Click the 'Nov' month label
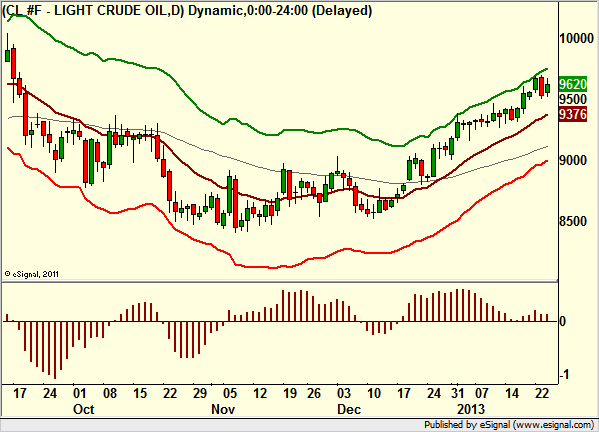599x432 pixels. [x=223, y=409]
